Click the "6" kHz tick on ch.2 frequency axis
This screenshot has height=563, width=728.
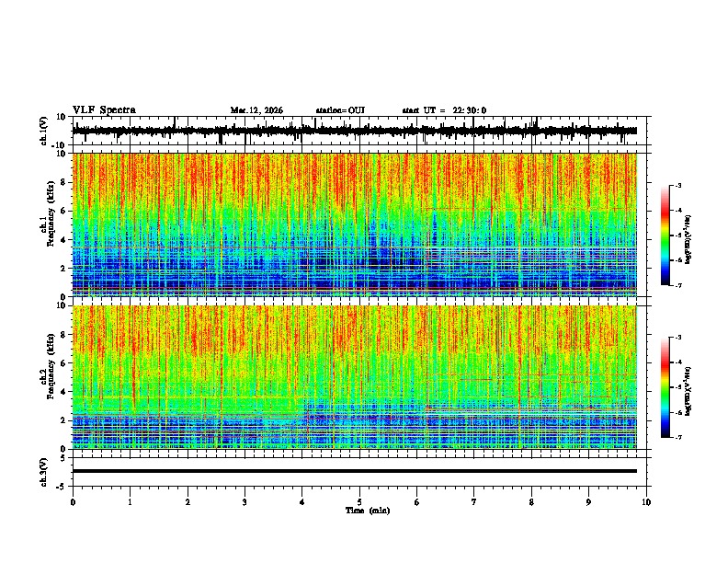click(x=63, y=362)
